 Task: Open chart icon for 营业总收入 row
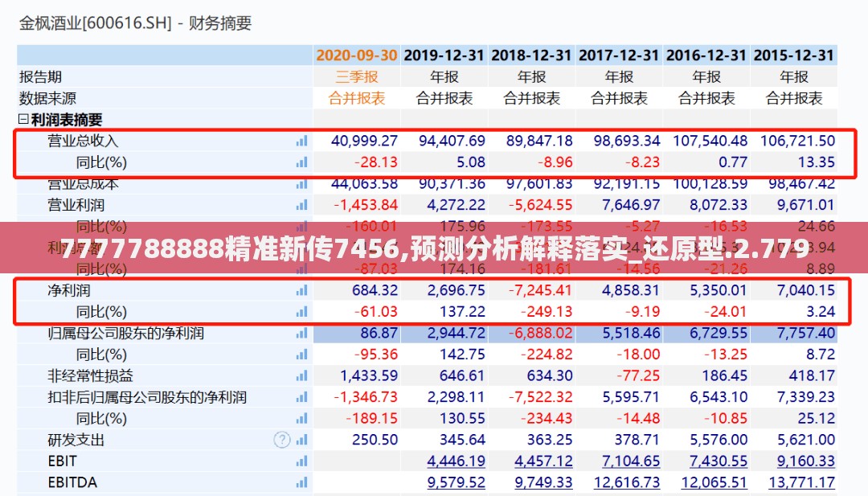[301, 141]
